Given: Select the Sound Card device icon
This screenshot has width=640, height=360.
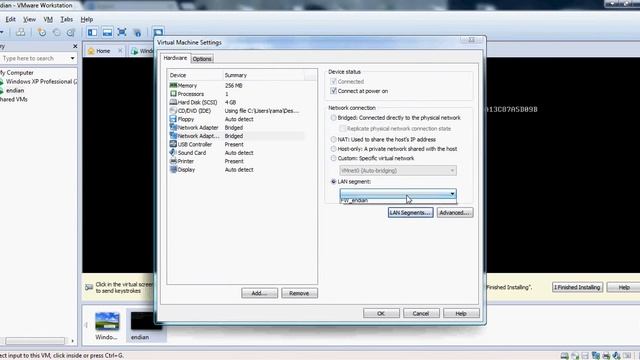Looking at the screenshot, I should [173, 153].
